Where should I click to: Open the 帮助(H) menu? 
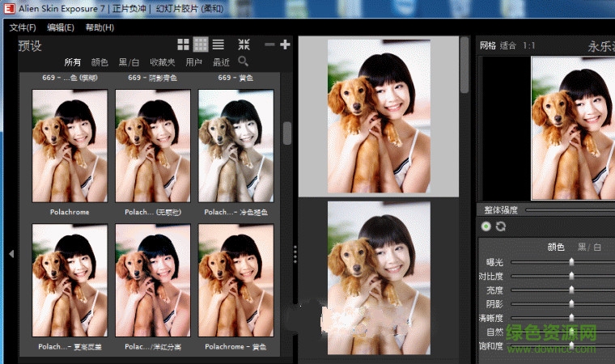click(x=100, y=28)
